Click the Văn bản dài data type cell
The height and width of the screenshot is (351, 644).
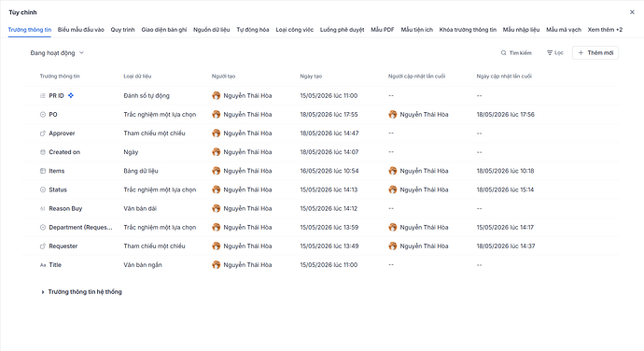140,208
